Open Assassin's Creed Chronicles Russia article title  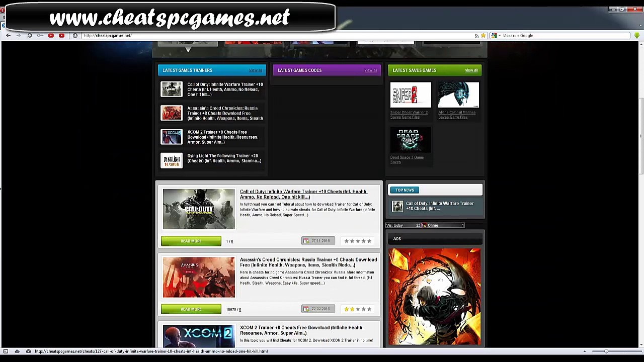(x=308, y=262)
